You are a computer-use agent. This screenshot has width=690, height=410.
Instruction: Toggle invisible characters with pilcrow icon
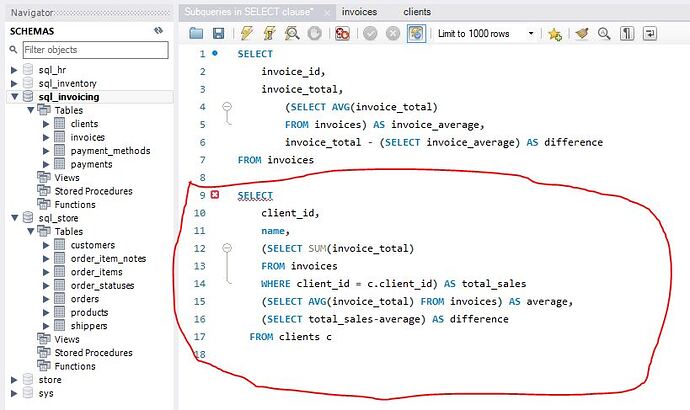pyautogui.click(x=627, y=33)
